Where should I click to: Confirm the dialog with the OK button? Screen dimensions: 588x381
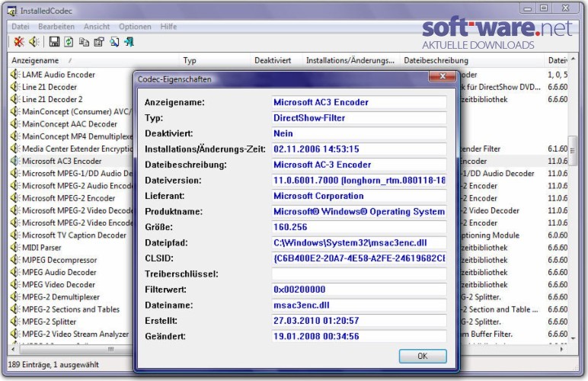pyautogui.click(x=423, y=356)
